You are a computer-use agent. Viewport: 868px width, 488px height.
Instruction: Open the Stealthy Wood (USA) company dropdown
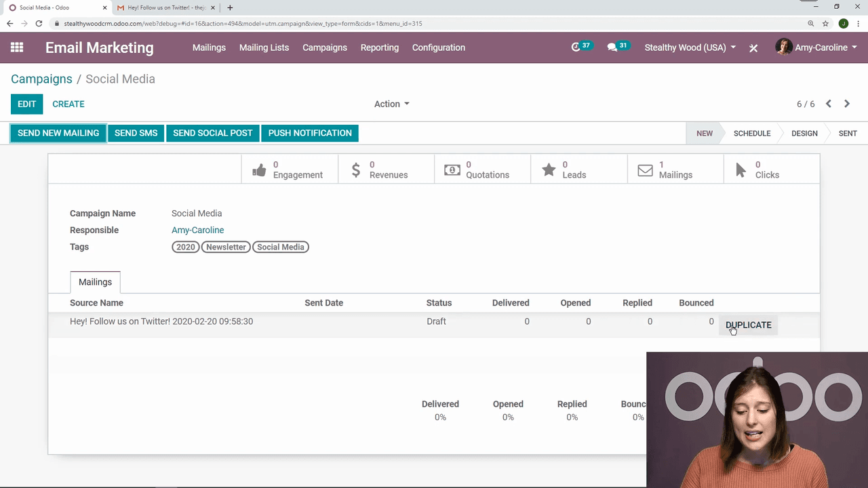click(x=690, y=47)
